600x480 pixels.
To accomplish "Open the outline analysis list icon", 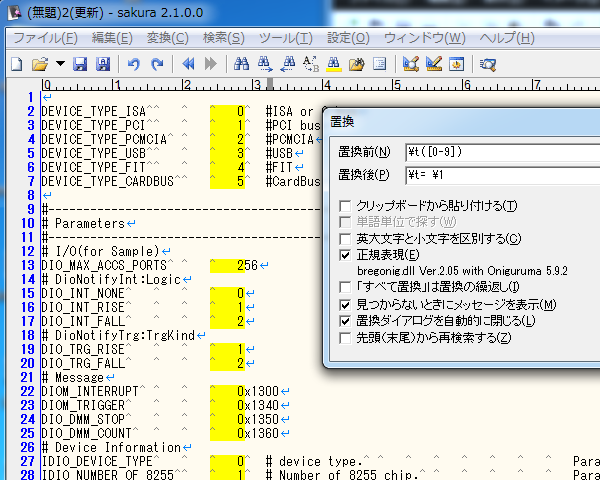I will [x=380, y=64].
